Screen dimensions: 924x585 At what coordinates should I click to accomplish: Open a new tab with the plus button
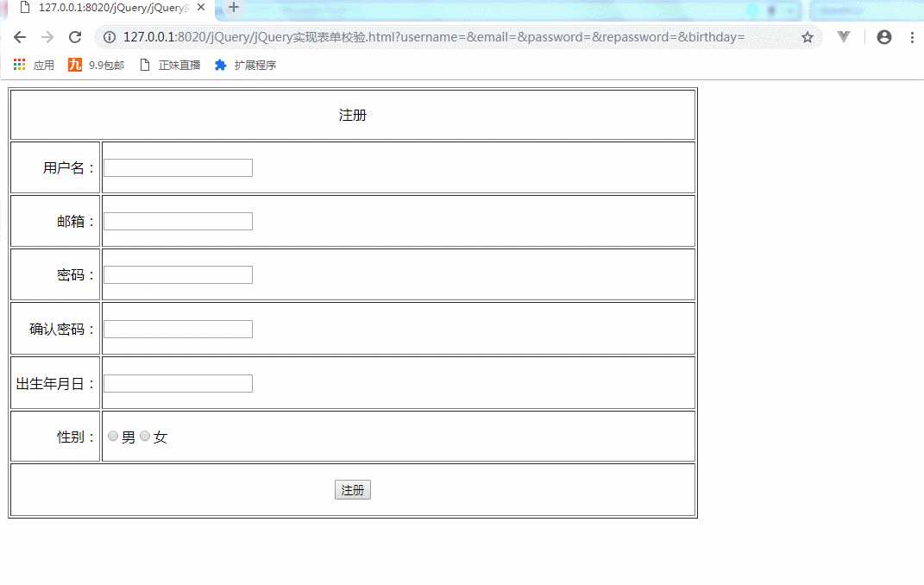click(233, 7)
